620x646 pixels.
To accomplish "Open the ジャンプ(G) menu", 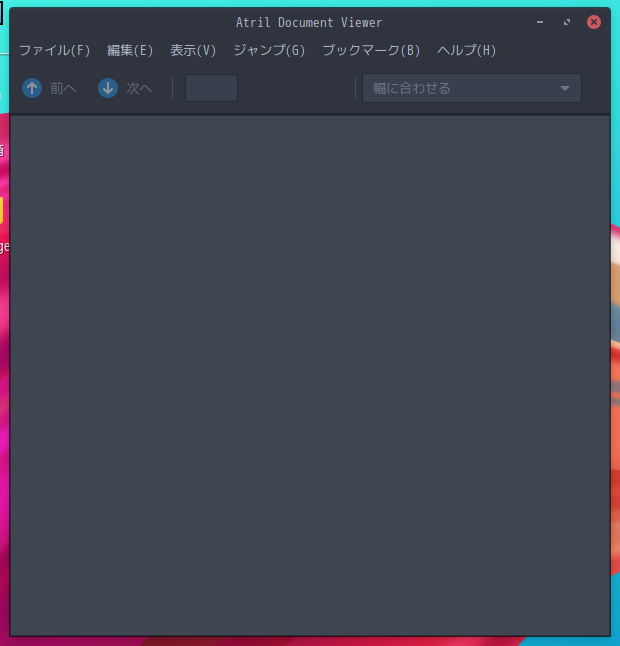I will pos(269,50).
